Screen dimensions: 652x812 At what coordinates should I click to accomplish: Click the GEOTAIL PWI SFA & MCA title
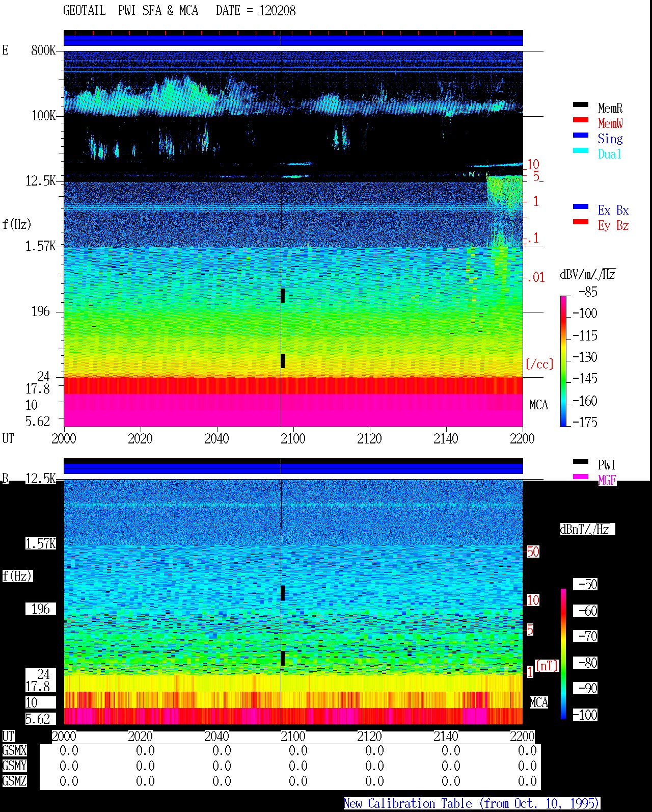click(x=130, y=11)
